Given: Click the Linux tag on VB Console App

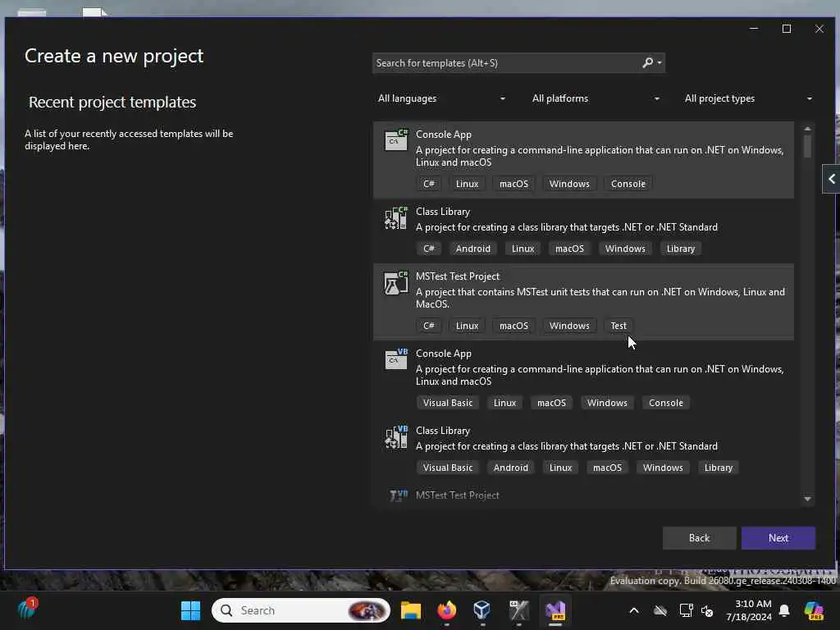Looking at the screenshot, I should (504, 403).
